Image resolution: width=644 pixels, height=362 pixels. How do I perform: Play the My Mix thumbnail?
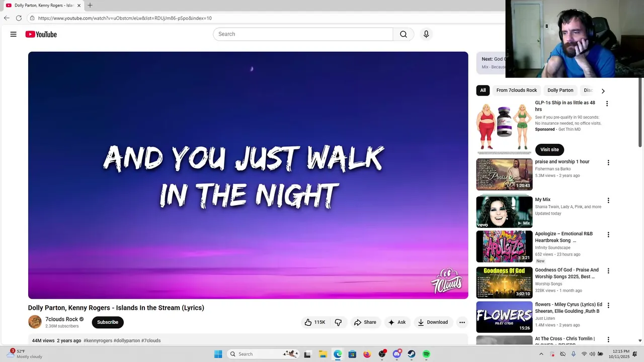[x=504, y=212]
